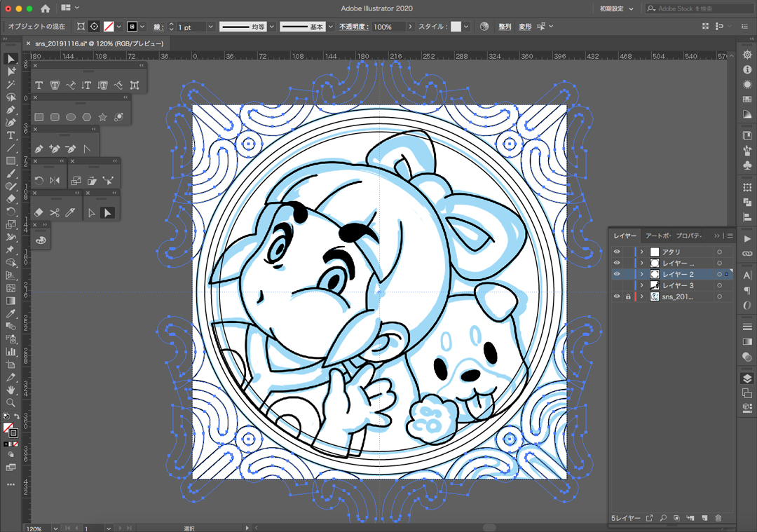Expand the レイヤー 3 layer contents

tap(641, 285)
